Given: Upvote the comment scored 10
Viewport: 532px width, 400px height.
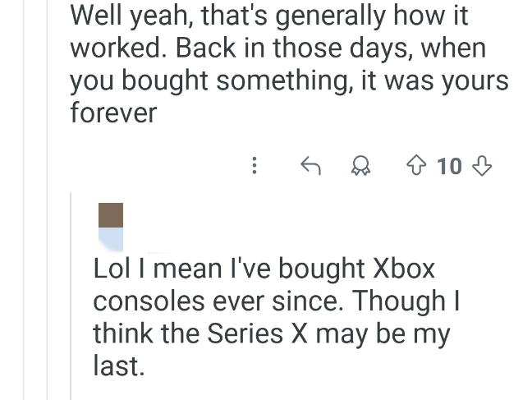Looking at the screenshot, I should (416, 167).
